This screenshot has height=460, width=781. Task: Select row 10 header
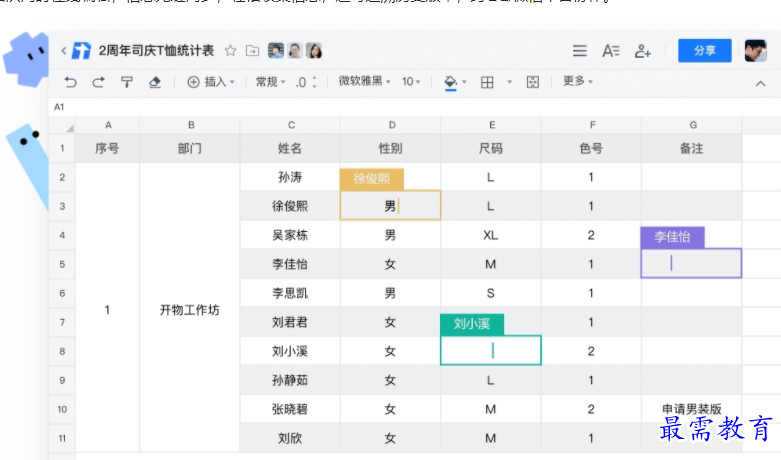point(62,409)
